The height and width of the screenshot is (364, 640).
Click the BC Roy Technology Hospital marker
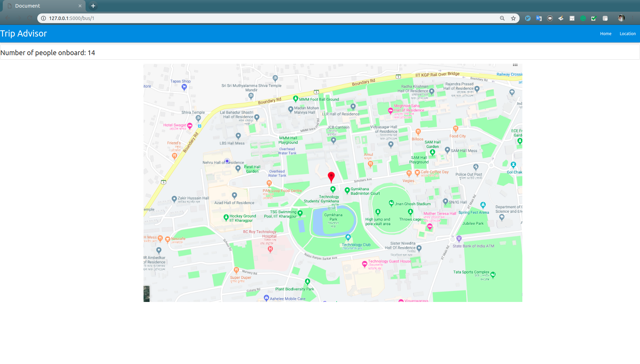[x=270, y=249]
